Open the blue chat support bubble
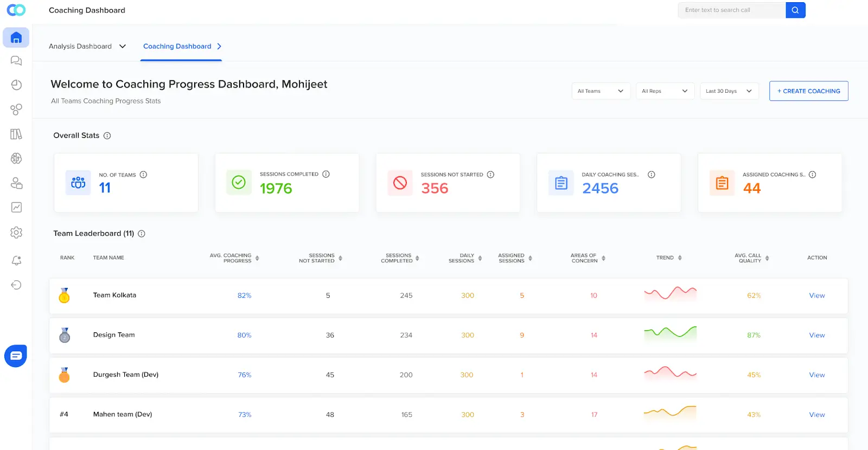This screenshot has height=450, width=868. click(x=16, y=356)
